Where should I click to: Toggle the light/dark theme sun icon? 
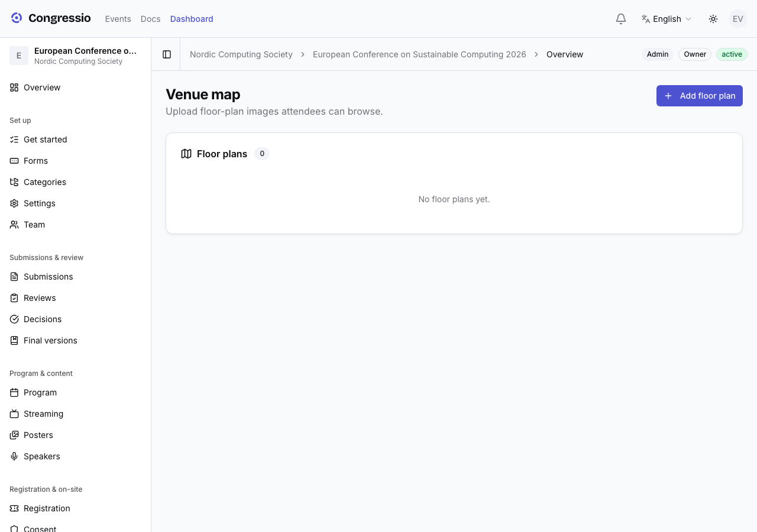click(713, 19)
